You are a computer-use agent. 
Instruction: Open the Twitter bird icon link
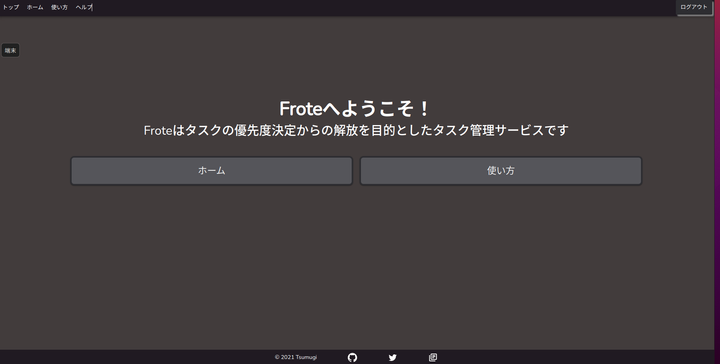tap(393, 358)
